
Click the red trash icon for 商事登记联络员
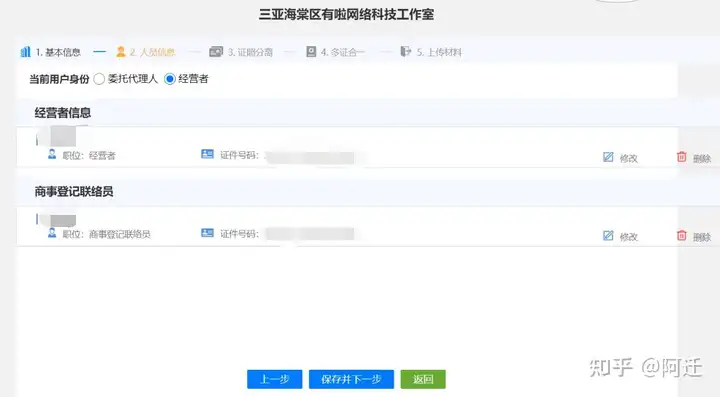point(681,235)
